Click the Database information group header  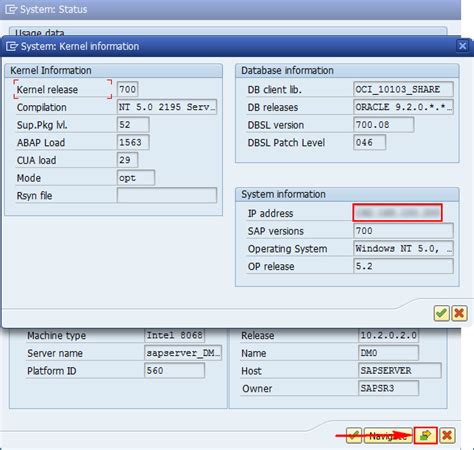tap(287, 70)
